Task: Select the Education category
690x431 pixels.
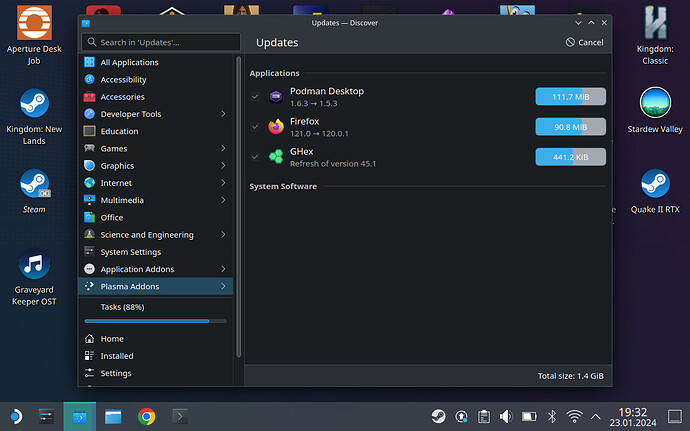Action: [x=156, y=131]
